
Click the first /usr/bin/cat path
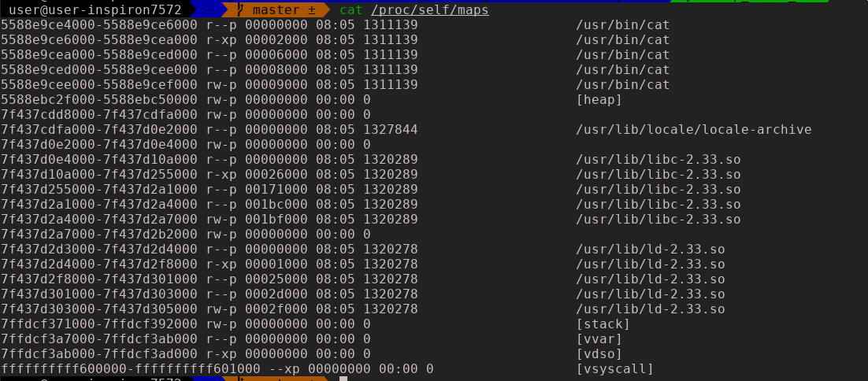coord(622,25)
